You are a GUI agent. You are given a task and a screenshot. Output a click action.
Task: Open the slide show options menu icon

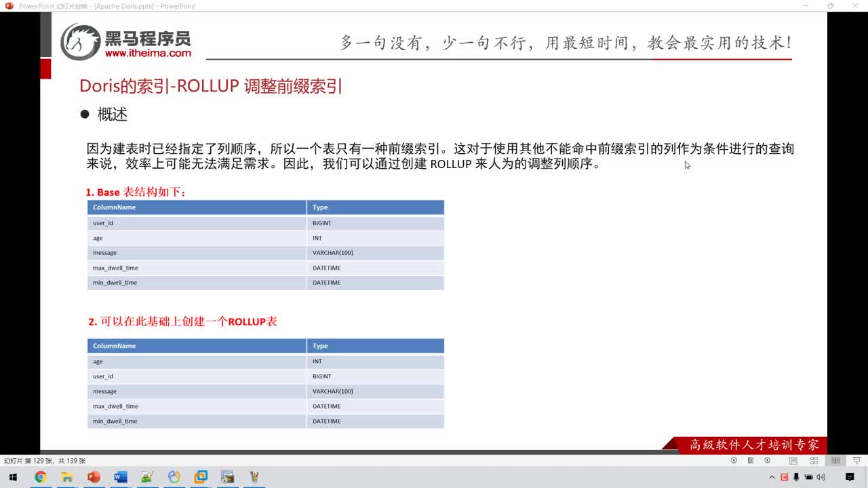pyautogui.click(x=751, y=460)
